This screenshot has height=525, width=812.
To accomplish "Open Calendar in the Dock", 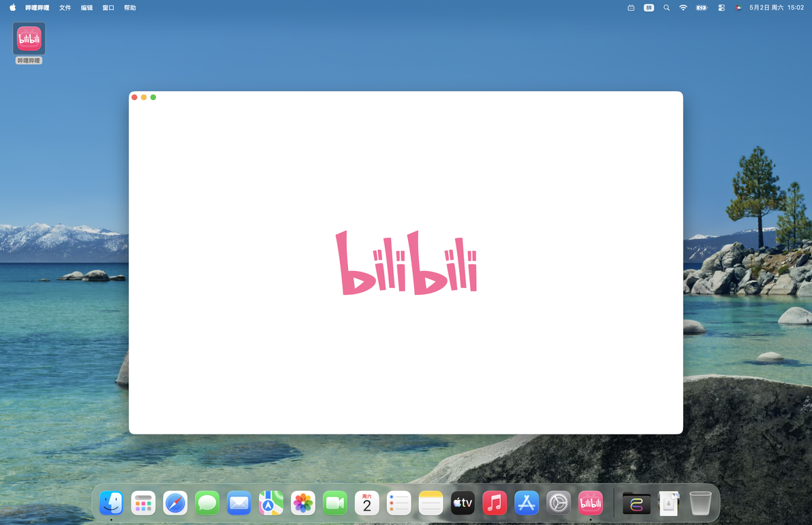I will click(366, 503).
